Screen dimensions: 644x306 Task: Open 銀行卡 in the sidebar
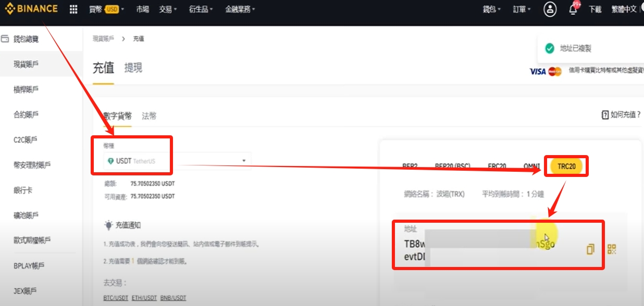pos(23,190)
